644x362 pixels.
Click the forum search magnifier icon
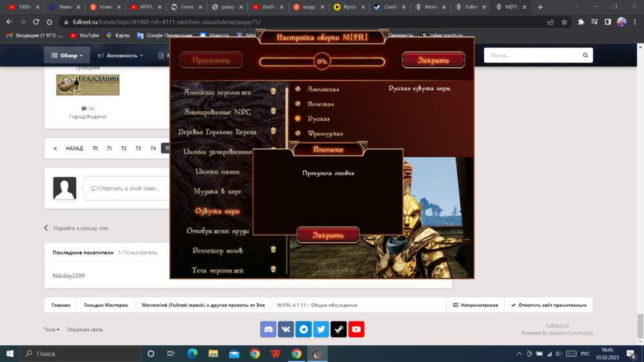tap(585, 55)
